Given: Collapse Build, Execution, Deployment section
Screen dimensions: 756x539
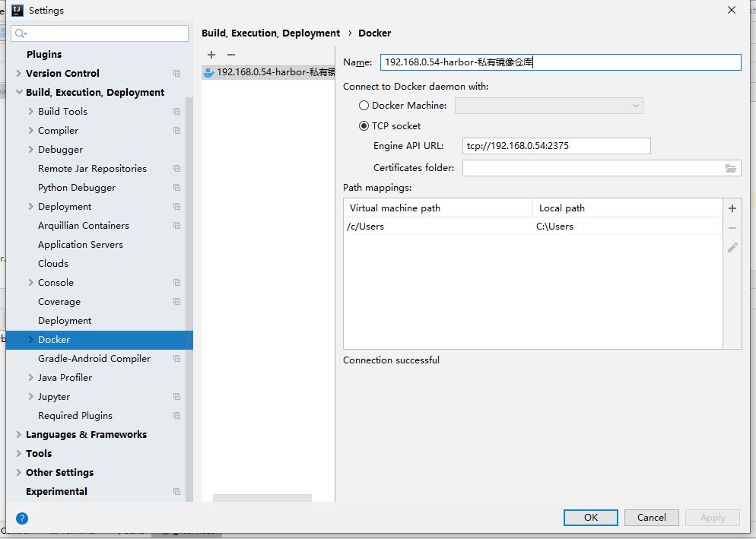Looking at the screenshot, I should (19, 93).
